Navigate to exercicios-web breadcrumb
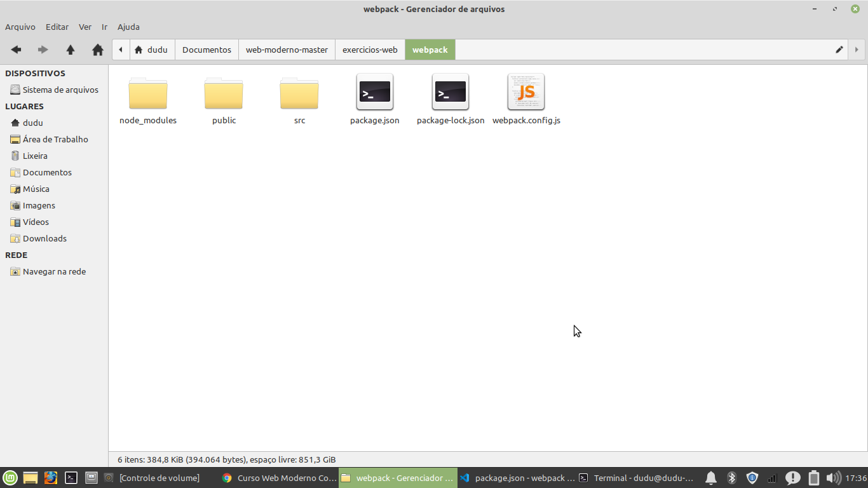The width and height of the screenshot is (868, 488). tap(370, 50)
